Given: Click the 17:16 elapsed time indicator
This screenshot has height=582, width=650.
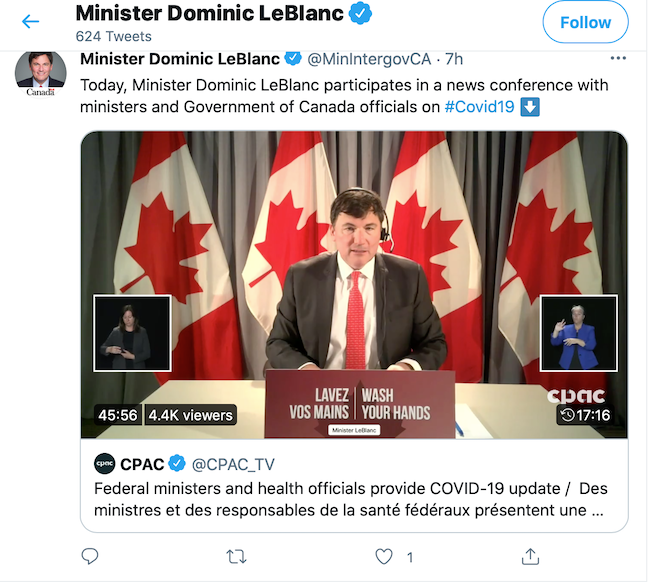Looking at the screenshot, I should (x=585, y=414).
